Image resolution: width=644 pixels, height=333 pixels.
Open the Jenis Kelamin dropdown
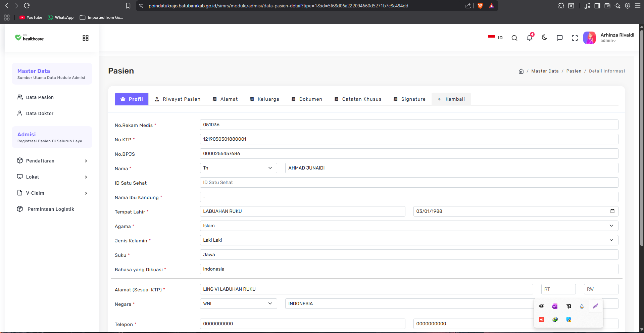(409, 240)
